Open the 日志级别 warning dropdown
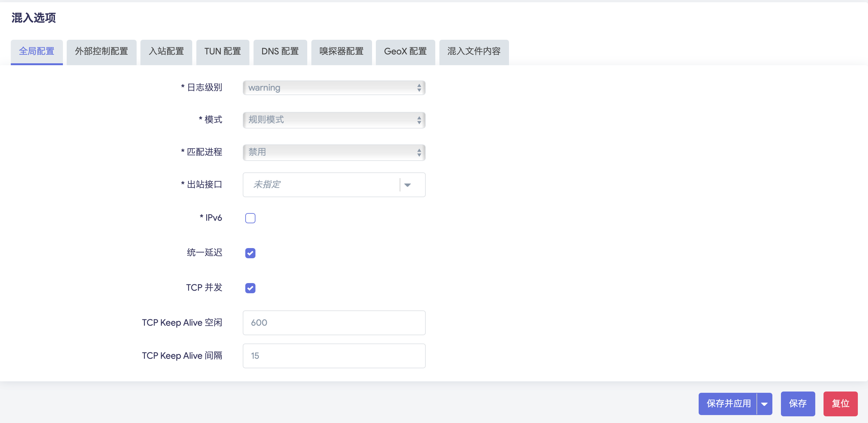The width and height of the screenshot is (868, 423). 334,88
